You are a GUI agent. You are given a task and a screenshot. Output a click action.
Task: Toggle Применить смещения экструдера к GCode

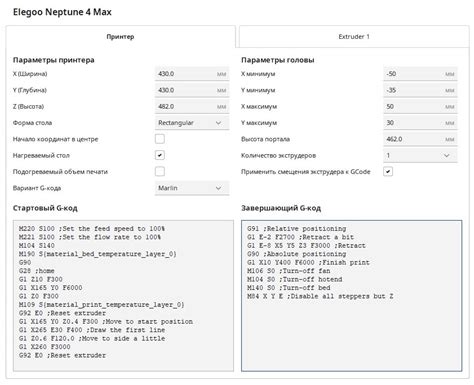click(388, 172)
